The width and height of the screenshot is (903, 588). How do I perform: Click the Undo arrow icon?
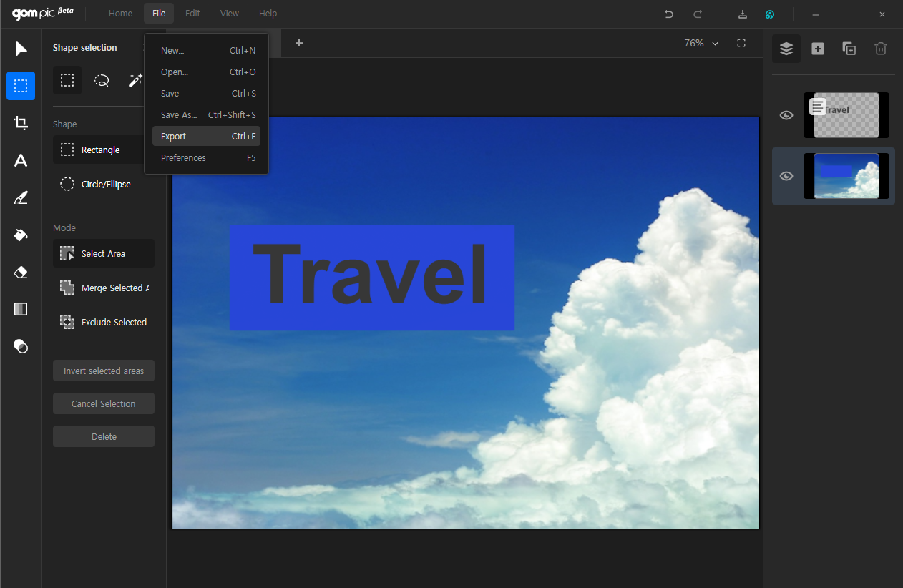coord(668,14)
